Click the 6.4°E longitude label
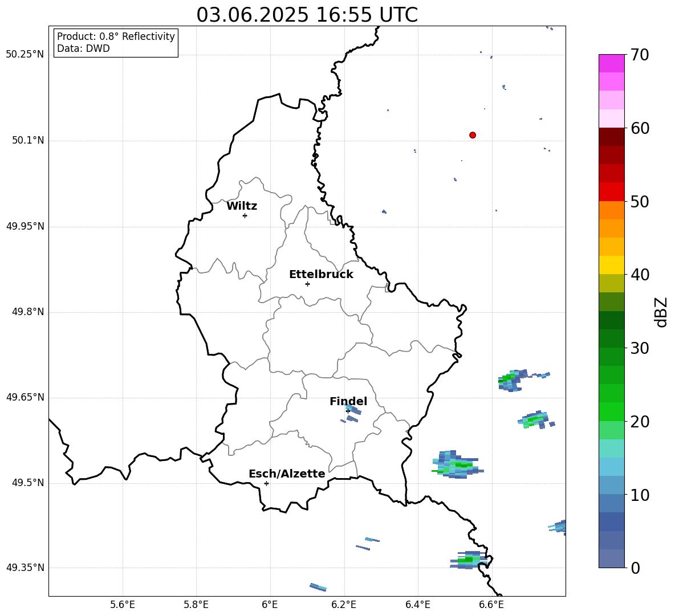Image resolution: width=675 pixels, height=616 pixels. [417, 605]
